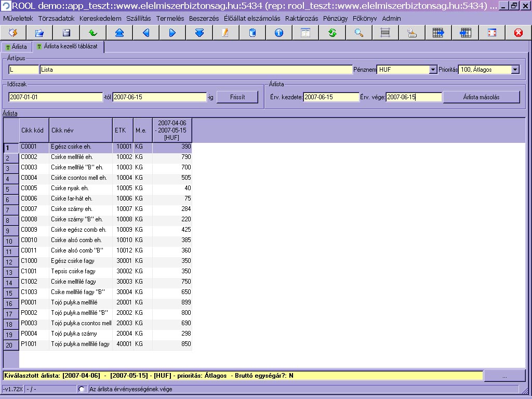Image resolution: width=532 pixels, height=399 pixels.
Task: Click the green undo arrow toolbar icon
Action: [x=93, y=33]
